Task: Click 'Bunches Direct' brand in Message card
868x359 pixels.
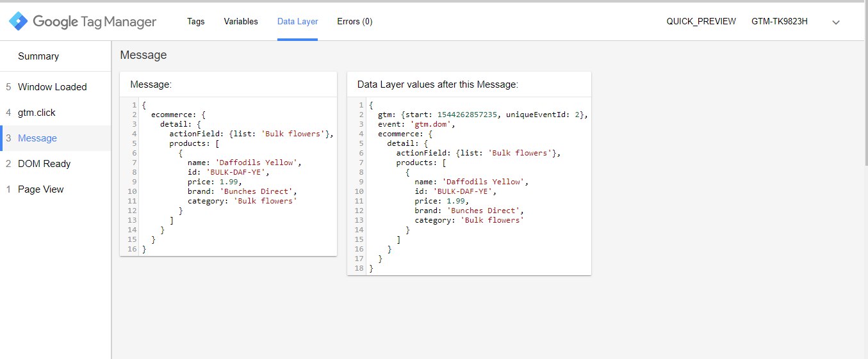Action: coord(256,191)
